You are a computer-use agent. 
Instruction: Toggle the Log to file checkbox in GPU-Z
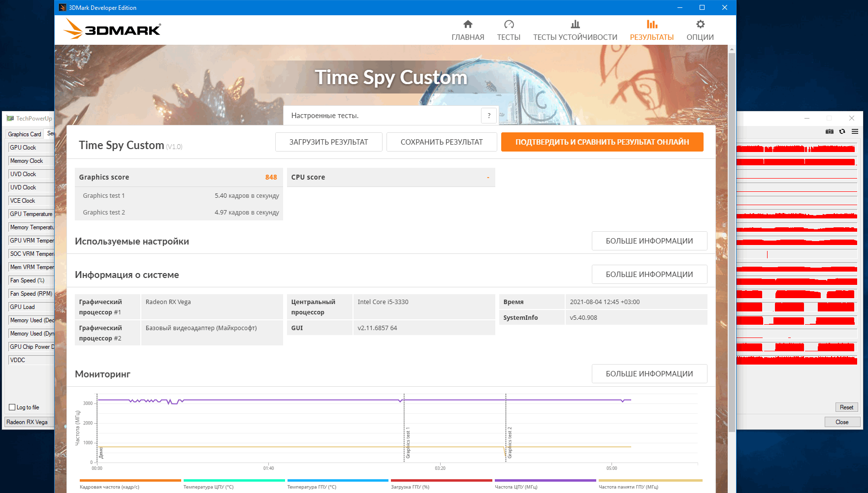pos(12,407)
